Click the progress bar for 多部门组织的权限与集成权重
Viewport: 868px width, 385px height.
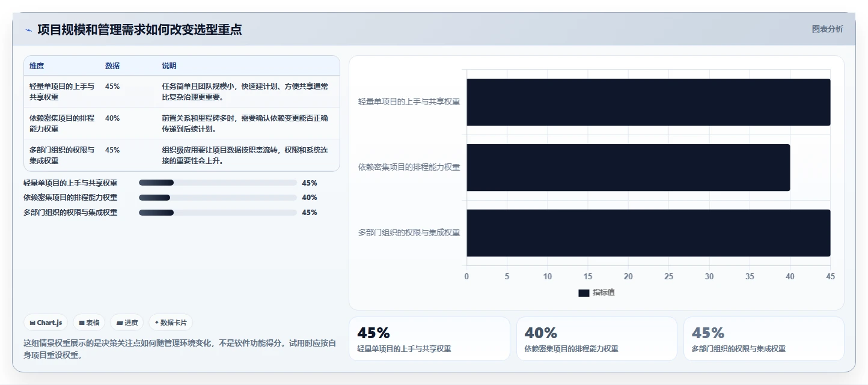pos(218,212)
